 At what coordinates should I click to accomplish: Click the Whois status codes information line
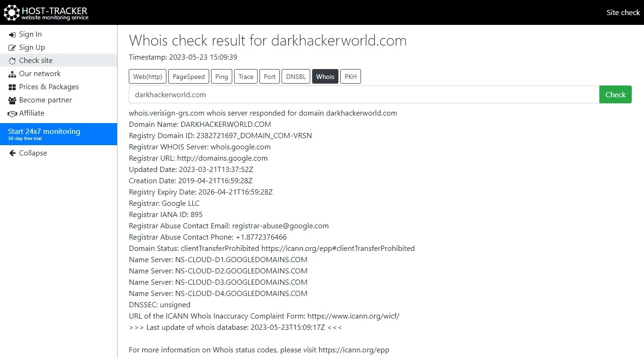(259, 350)
